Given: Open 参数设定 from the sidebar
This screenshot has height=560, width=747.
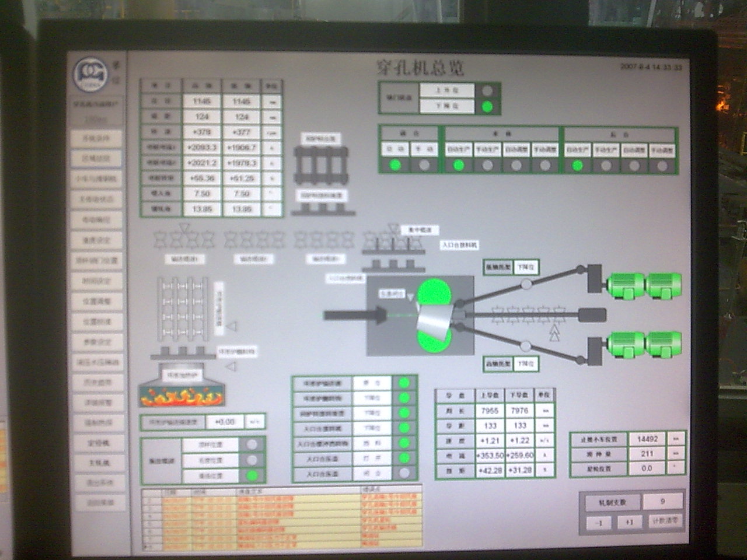Looking at the screenshot, I should click(x=97, y=342).
